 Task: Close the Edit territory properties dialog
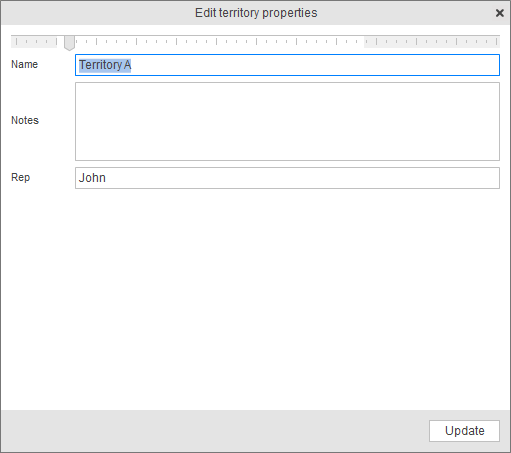(499, 13)
